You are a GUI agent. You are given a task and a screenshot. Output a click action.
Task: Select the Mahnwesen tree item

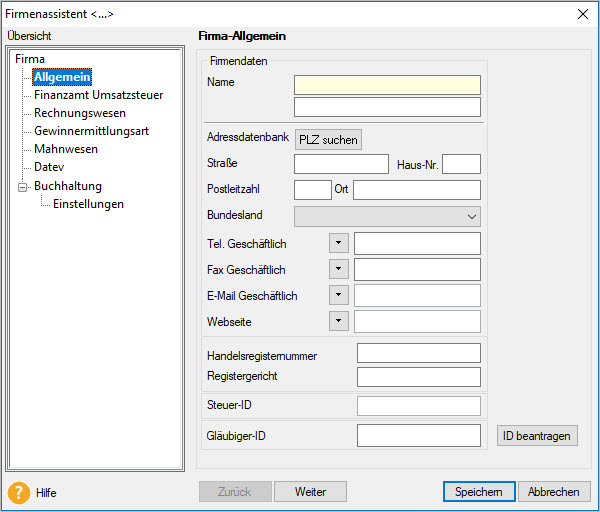tap(66, 150)
